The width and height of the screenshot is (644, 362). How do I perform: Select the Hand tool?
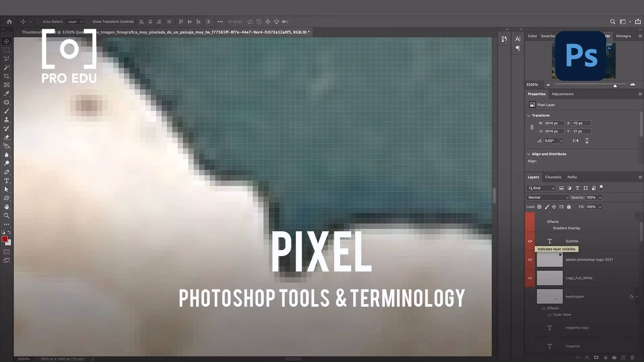point(7,207)
